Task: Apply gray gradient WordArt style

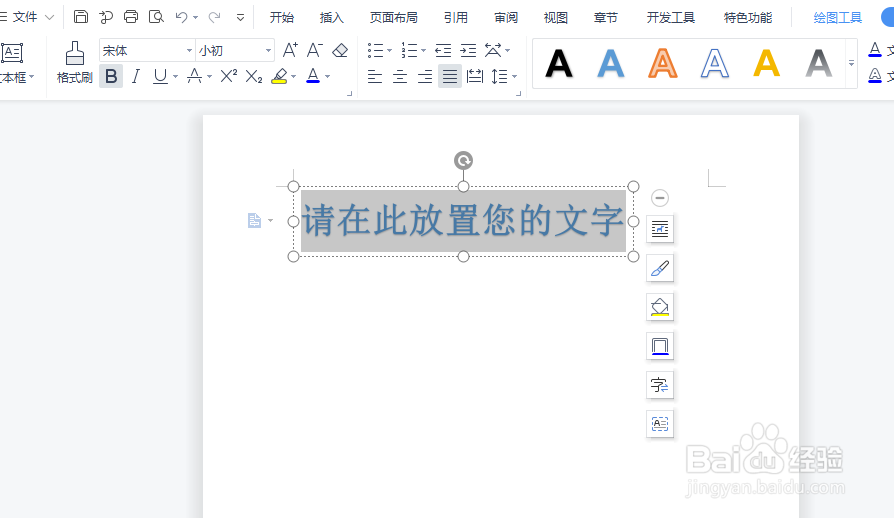Action: (x=819, y=63)
